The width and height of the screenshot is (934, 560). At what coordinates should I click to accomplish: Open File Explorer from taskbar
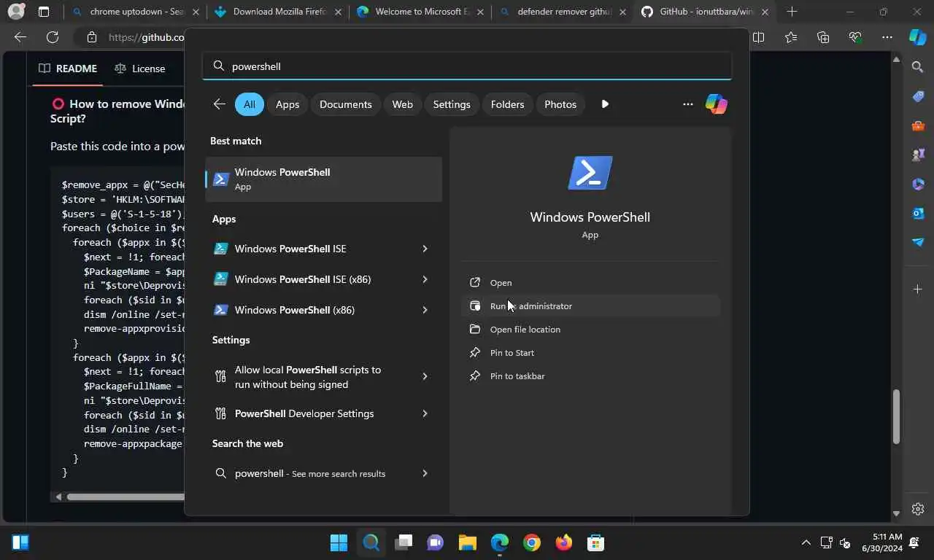coord(467,542)
